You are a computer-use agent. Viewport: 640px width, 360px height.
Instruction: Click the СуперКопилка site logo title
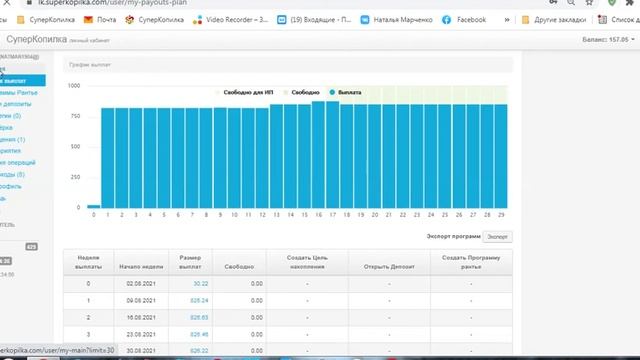pos(36,40)
